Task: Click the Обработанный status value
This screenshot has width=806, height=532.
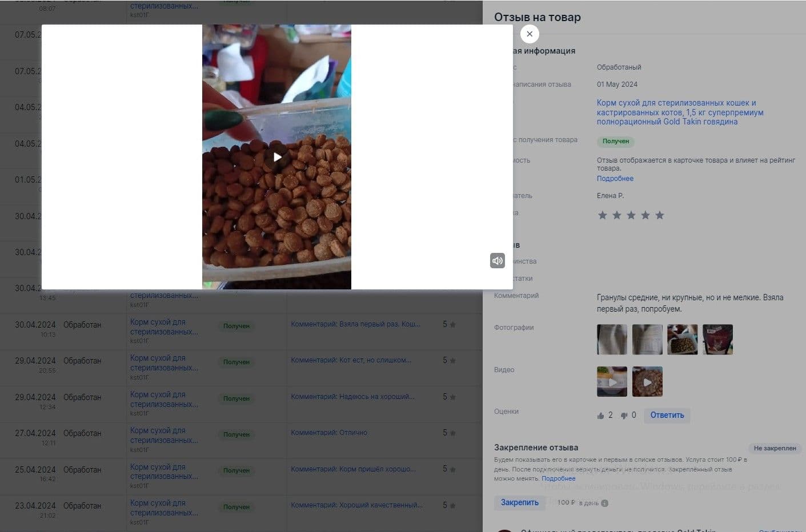Action: coord(619,67)
